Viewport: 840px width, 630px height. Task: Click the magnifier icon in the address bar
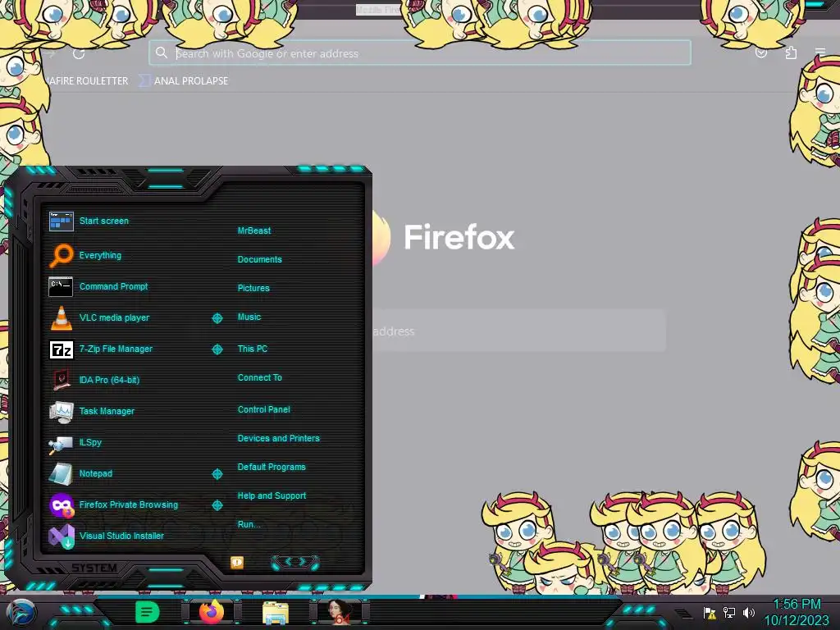pos(162,52)
